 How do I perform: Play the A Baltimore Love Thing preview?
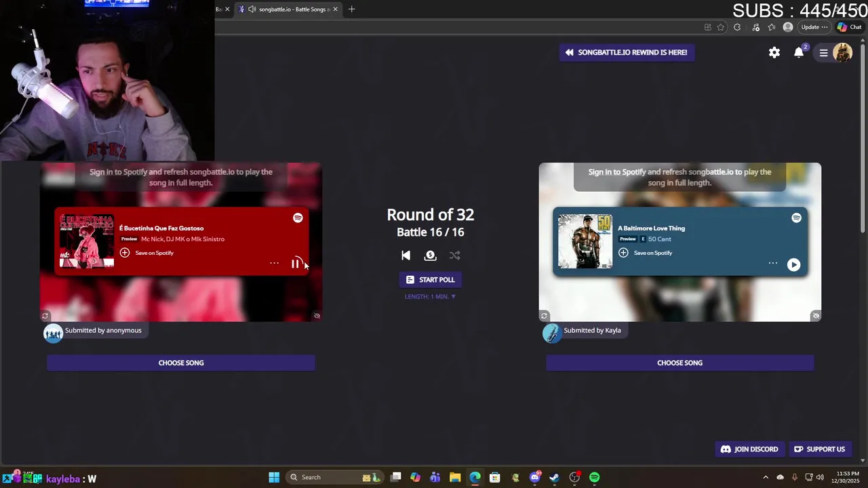point(793,264)
